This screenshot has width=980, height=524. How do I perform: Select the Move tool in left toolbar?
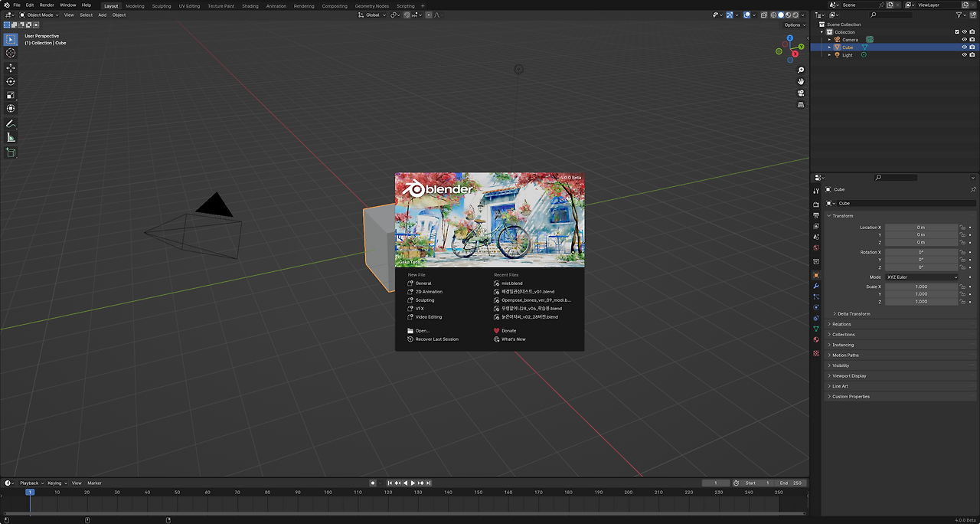tap(11, 67)
